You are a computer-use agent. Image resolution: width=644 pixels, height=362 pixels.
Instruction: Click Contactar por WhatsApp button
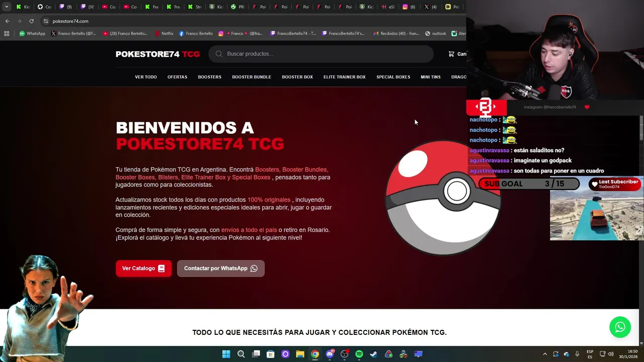point(221,268)
